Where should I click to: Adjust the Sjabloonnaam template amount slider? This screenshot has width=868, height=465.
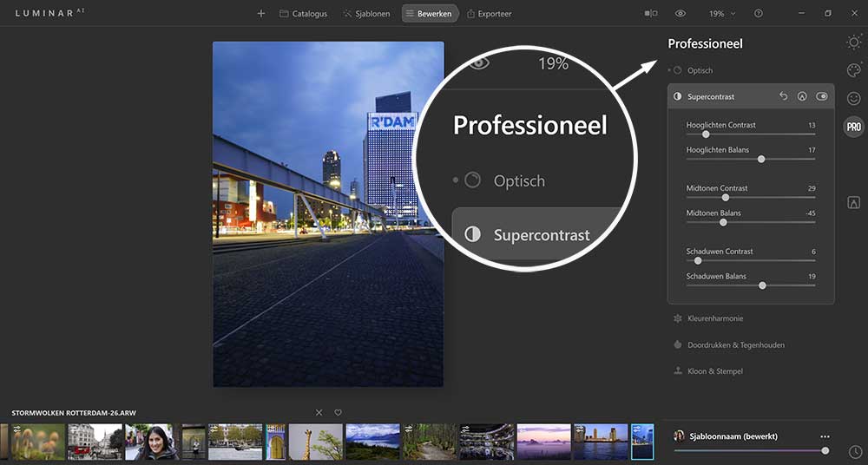tap(751, 450)
